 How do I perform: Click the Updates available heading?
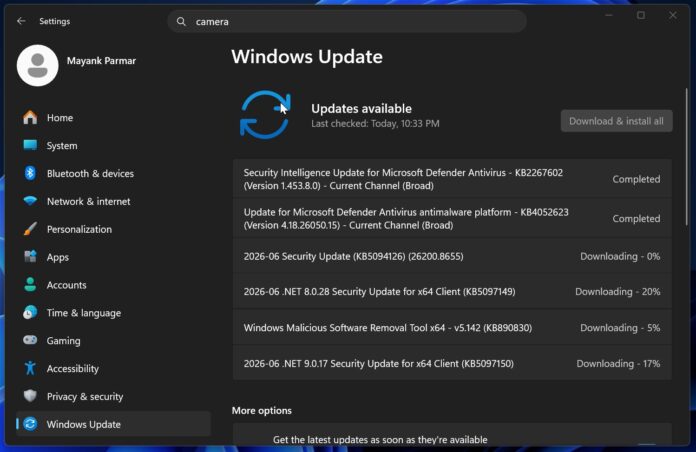click(x=361, y=108)
